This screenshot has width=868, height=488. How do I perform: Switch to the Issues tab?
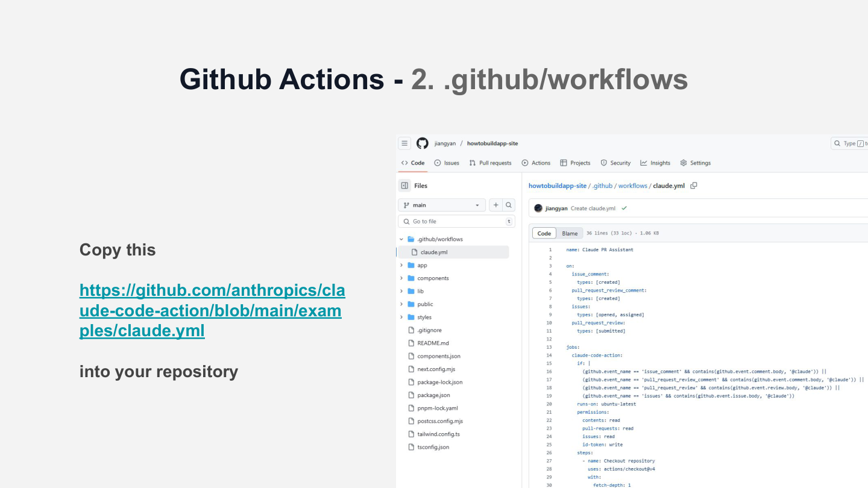pos(447,163)
